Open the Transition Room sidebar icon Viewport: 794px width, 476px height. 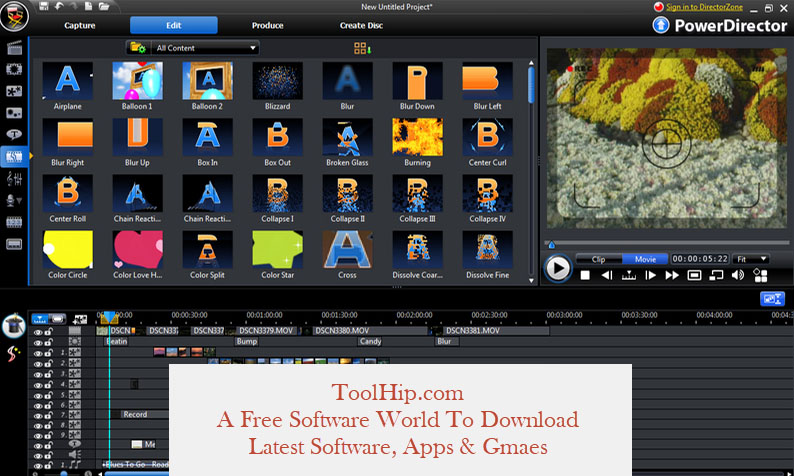pos(14,156)
